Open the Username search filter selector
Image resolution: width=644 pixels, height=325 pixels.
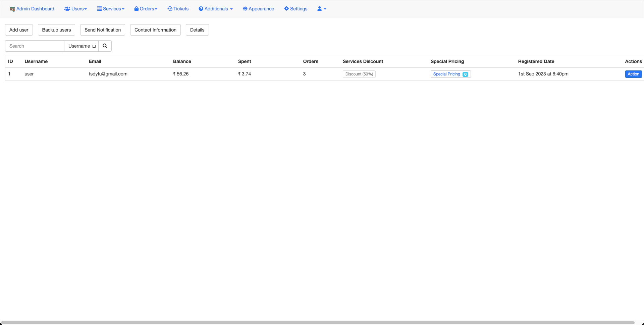click(x=82, y=46)
